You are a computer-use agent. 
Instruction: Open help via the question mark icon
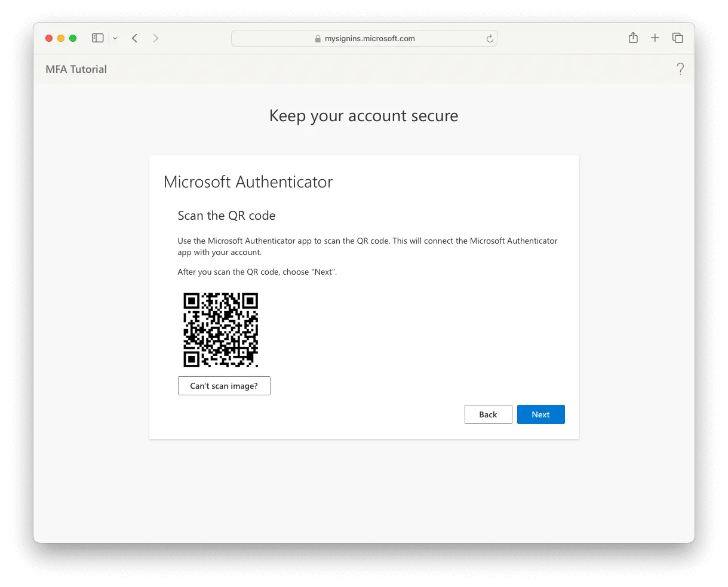680,69
